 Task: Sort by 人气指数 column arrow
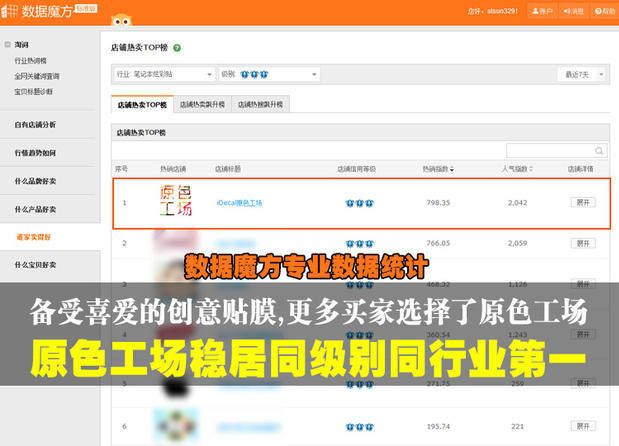coord(531,169)
